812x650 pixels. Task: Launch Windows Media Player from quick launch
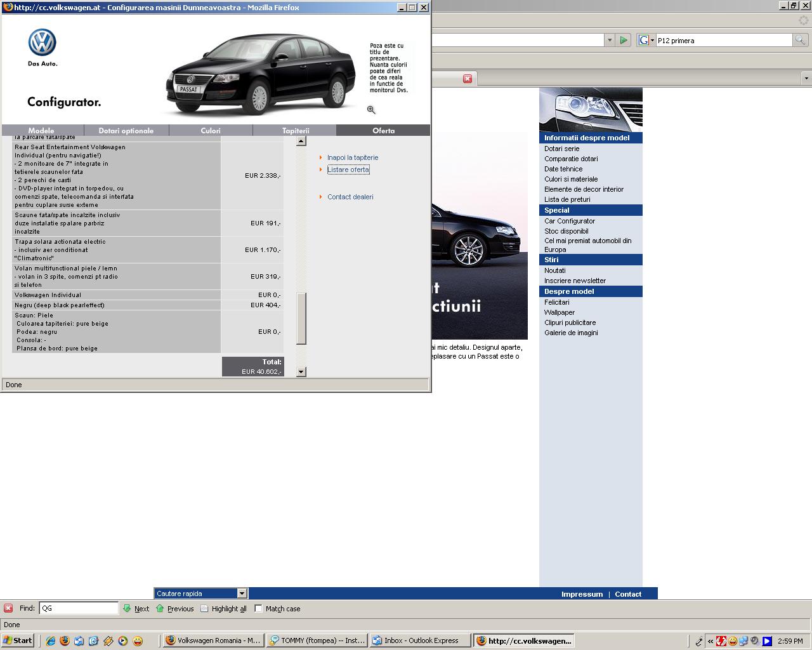[123, 640]
